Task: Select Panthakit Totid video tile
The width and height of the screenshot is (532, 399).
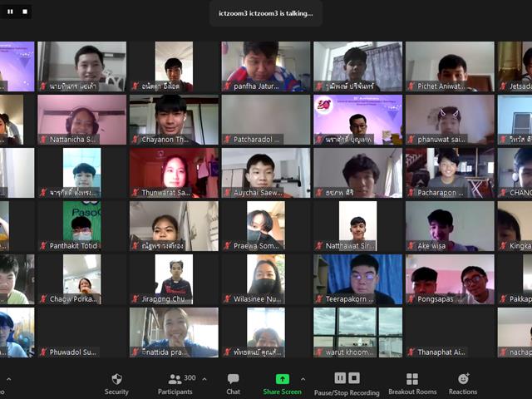Action: (x=81, y=226)
